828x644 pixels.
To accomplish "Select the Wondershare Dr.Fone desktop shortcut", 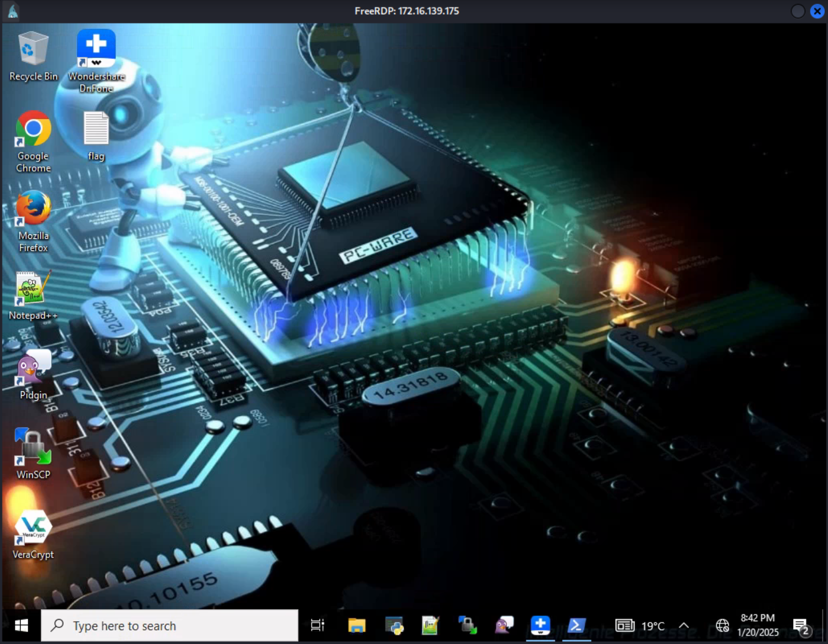I will point(96,61).
